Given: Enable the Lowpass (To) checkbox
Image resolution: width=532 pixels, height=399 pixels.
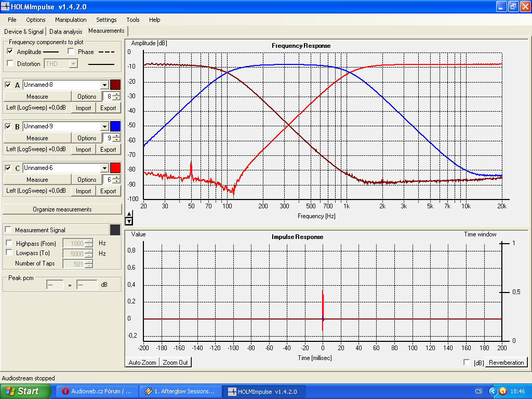Looking at the screenshot, I should (9, 252).
